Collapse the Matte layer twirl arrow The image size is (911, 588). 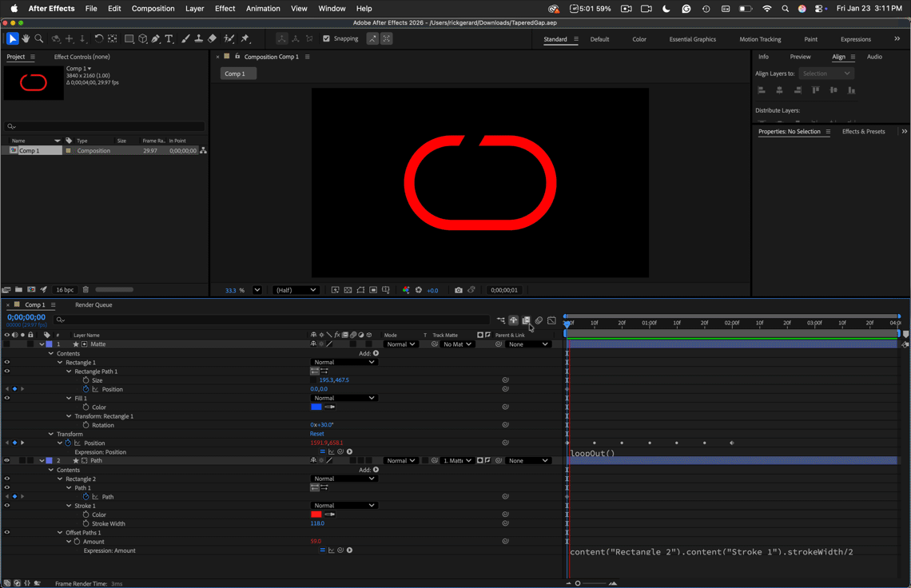(x=42, y=344)
